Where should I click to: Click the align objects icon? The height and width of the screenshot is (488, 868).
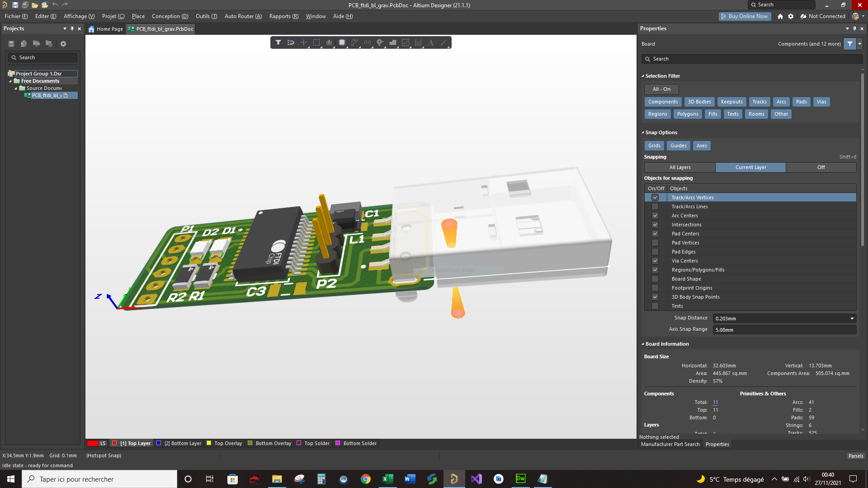pos(329,42)
